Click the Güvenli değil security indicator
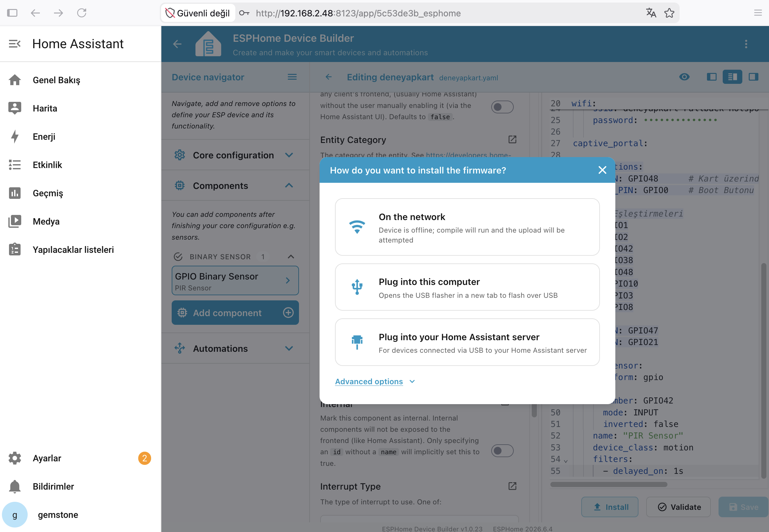769x532 pixels. click(198, 13)
